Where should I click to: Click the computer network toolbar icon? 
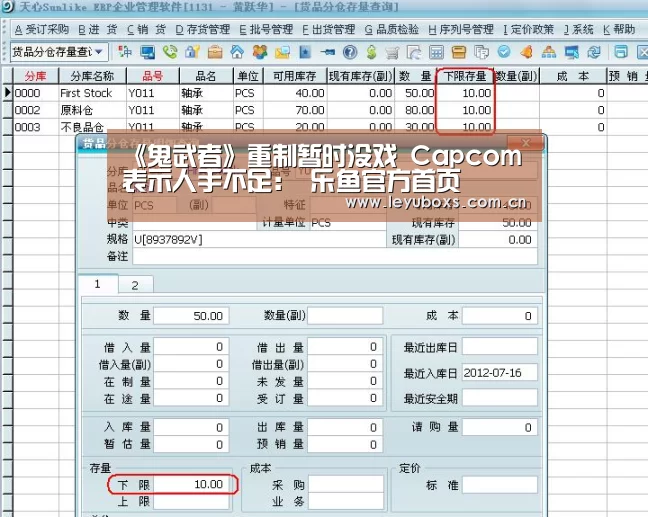click(x=572, y=52)
